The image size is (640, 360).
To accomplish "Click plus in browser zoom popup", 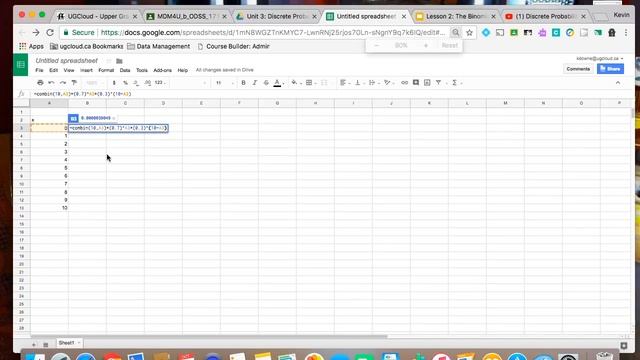I will point(426,45).
